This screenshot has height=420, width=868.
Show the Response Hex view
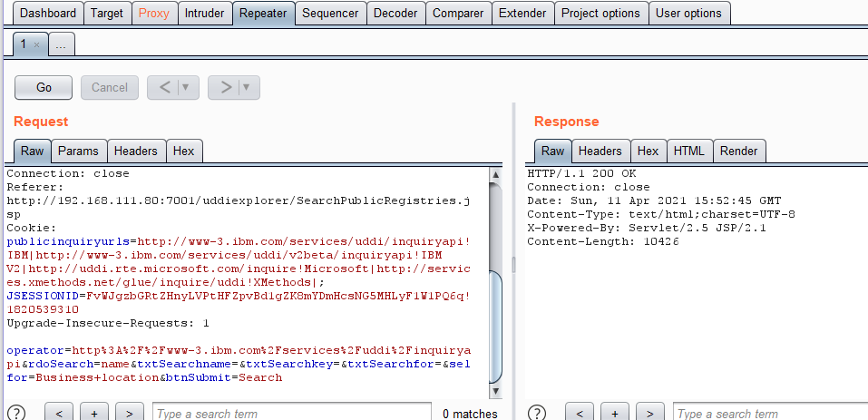tap(649, 151)
